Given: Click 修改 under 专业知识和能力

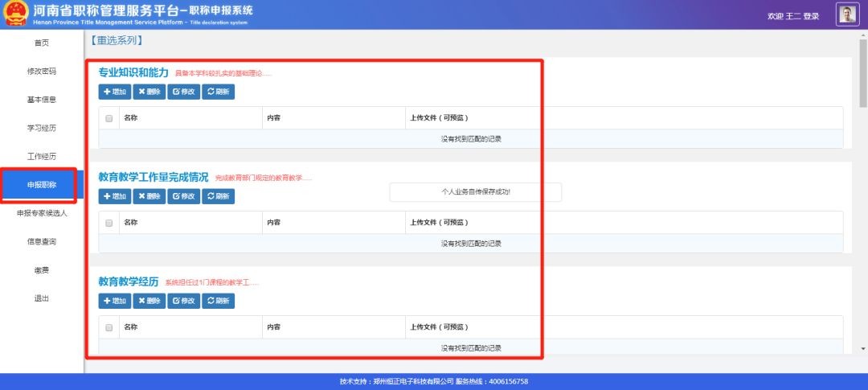Looking at the screenshot, I should [x=183, y=92].
